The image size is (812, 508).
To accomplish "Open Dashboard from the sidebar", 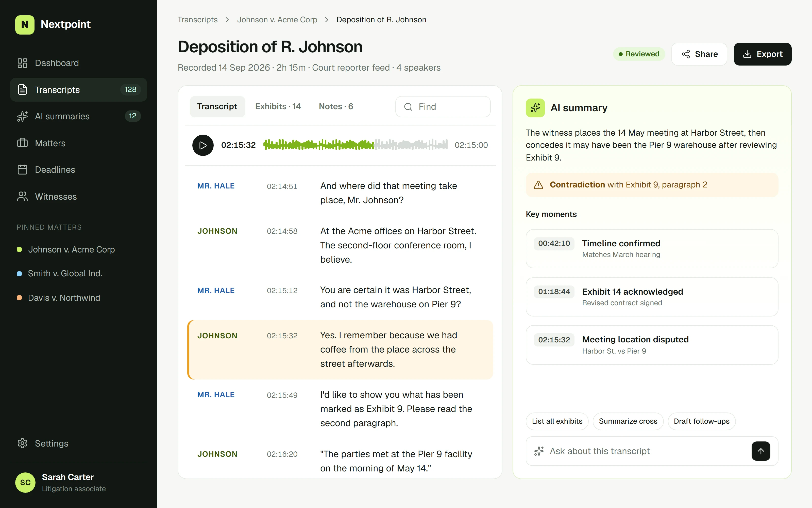I will pos(78,63).
